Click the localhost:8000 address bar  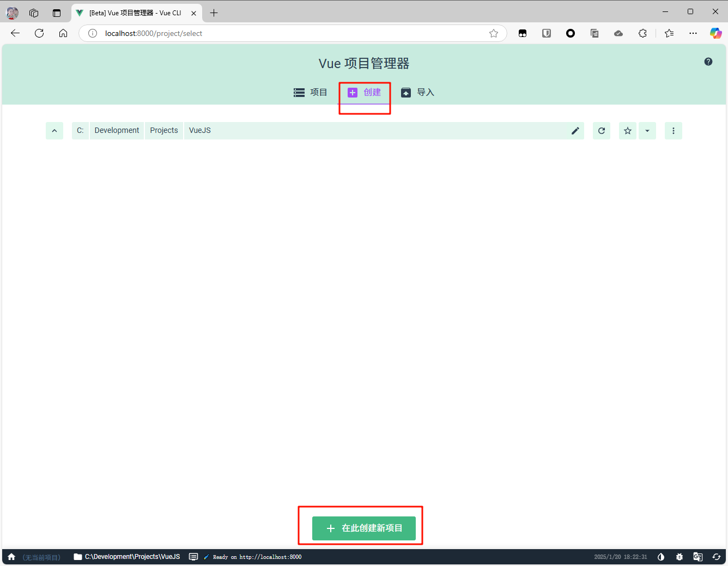293,33
